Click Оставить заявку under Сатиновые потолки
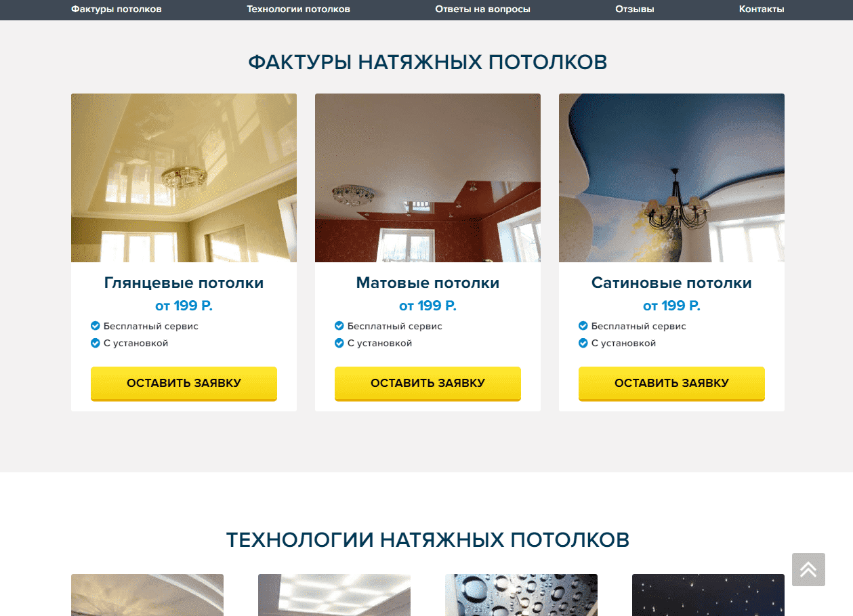853x616 pixels. pos(671,384)
